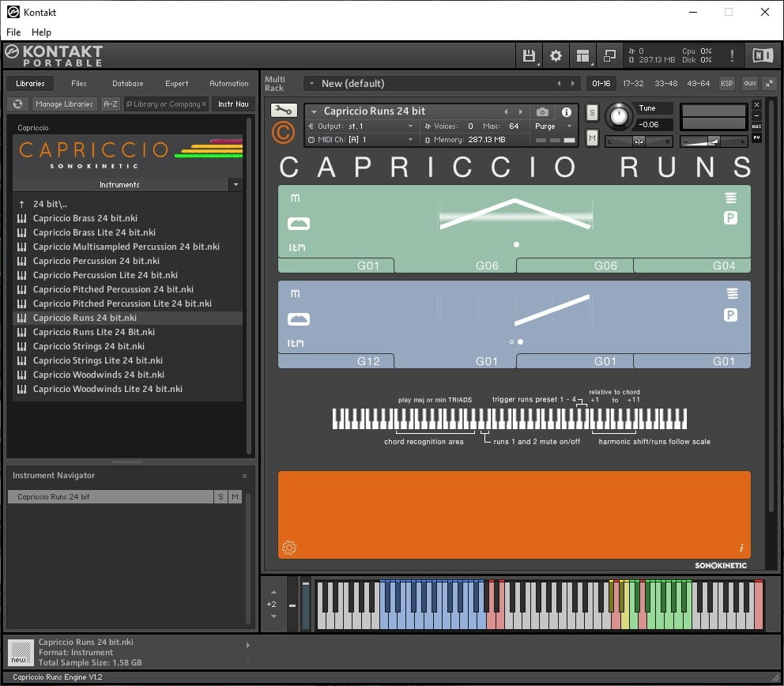Switch to the Database tab

click(127, 84)
